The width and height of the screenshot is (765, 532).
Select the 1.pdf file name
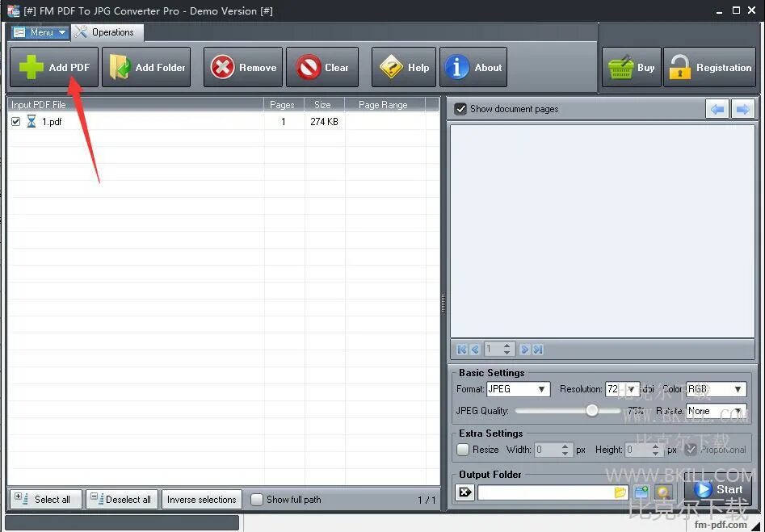52,121
